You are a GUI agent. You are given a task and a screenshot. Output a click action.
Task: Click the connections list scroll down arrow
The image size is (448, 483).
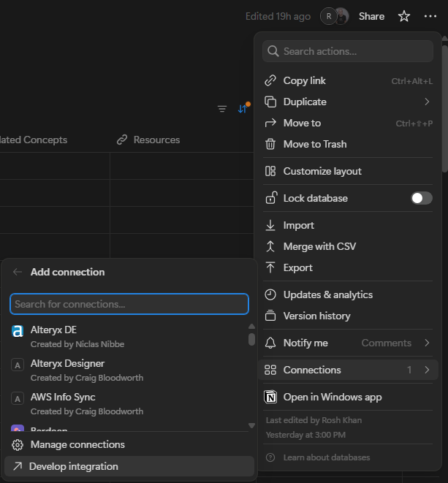point(251,426)
